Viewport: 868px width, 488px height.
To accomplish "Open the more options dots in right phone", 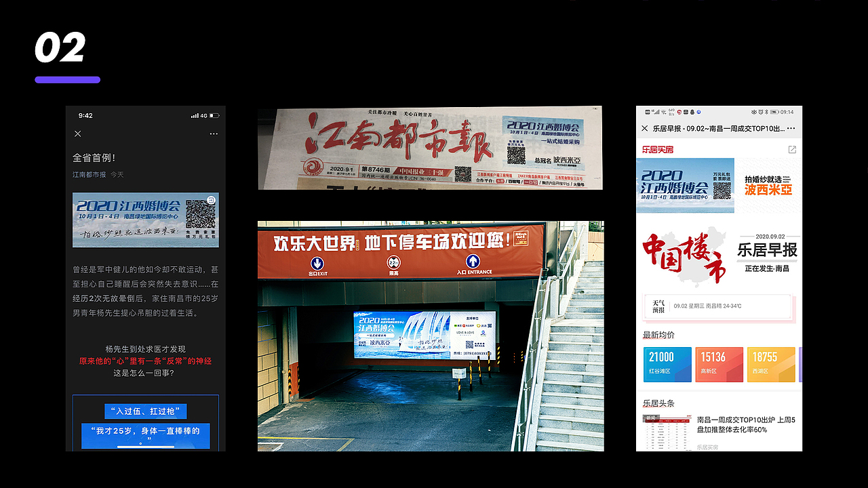I will click(791, 128).
